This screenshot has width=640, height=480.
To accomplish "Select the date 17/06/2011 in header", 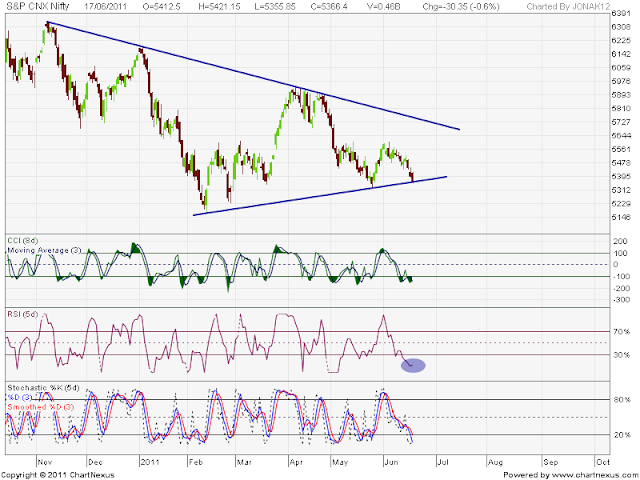I will tap(106, 7).
